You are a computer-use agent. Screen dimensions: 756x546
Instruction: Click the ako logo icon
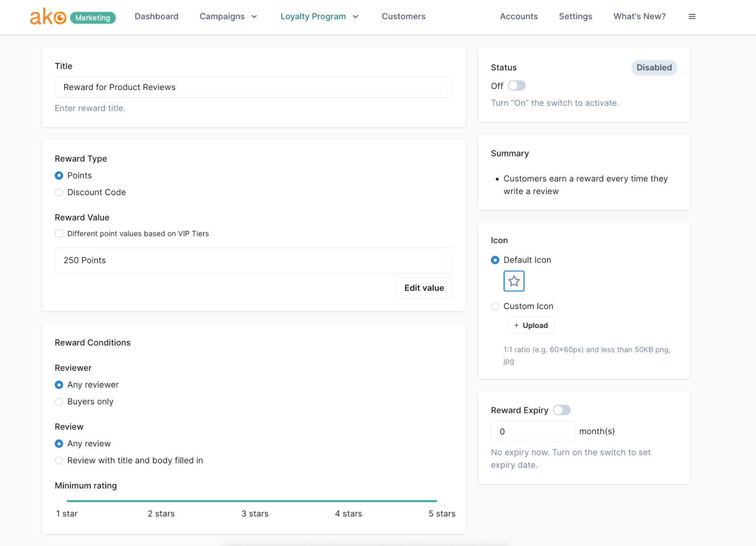point(48,17)
